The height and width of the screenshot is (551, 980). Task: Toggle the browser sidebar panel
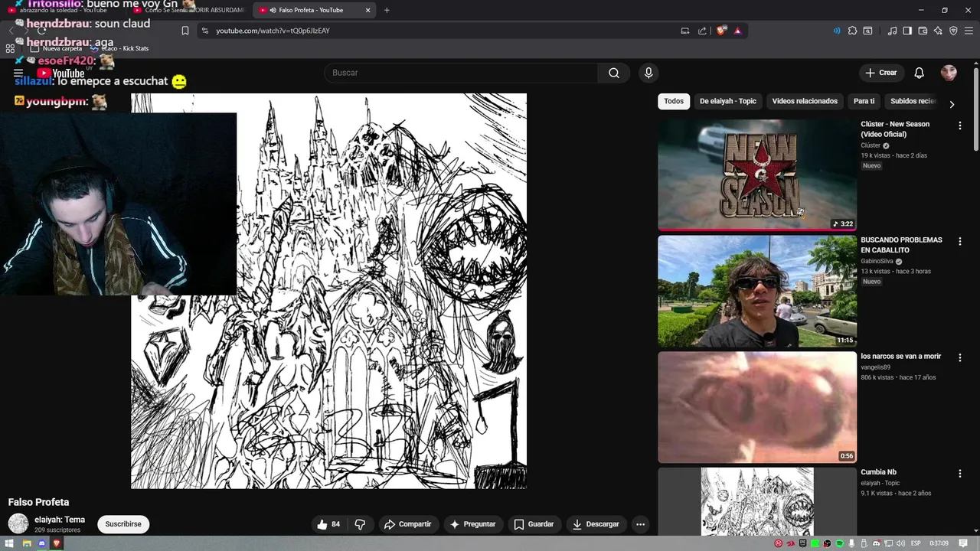click(x=907, y=31)
